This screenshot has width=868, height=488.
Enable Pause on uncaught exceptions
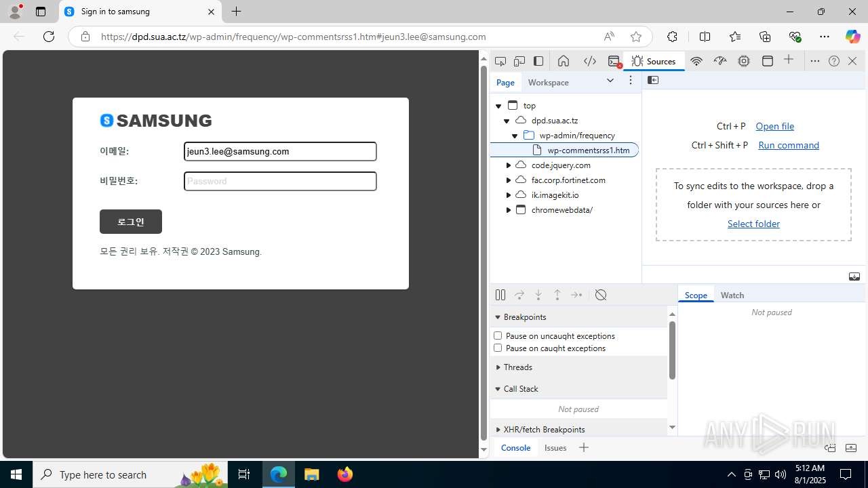[x=498, y=335]
